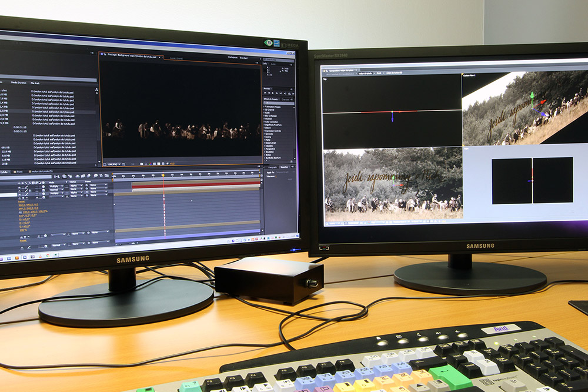Step back one frame in Preview panel
Screen dimensions: 588x392
tap(270, 93)
